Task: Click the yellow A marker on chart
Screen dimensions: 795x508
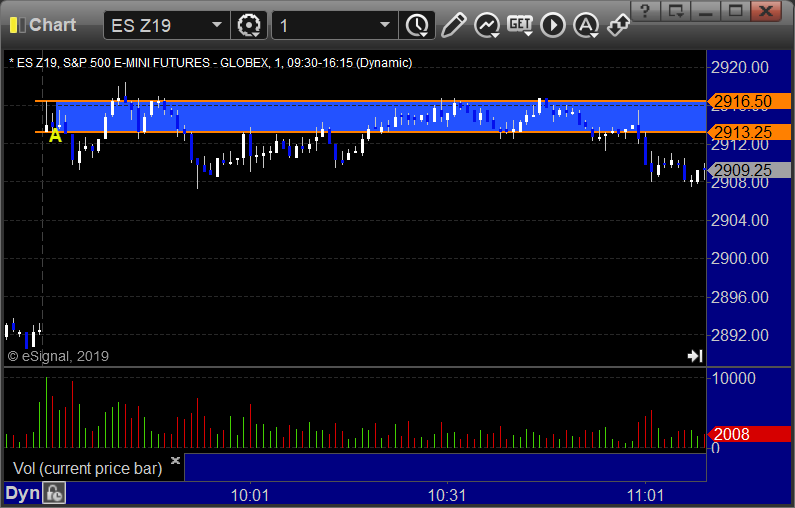Action: point(55,135)
